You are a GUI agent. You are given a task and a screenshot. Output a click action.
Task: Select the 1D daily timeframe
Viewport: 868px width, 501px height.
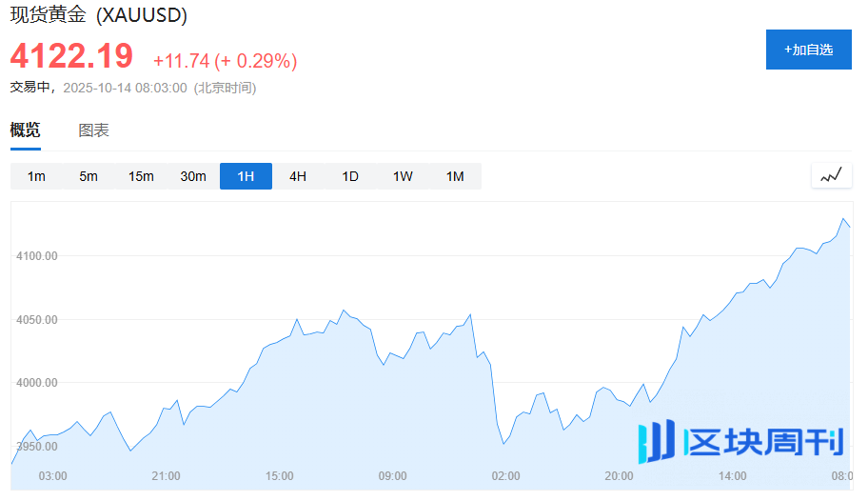[x=350, y=176]
